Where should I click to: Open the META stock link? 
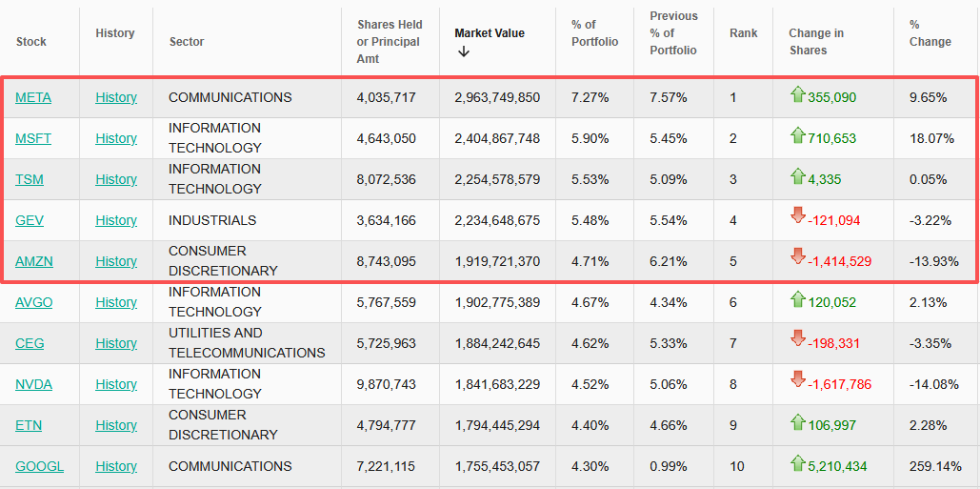pos(33,97)
